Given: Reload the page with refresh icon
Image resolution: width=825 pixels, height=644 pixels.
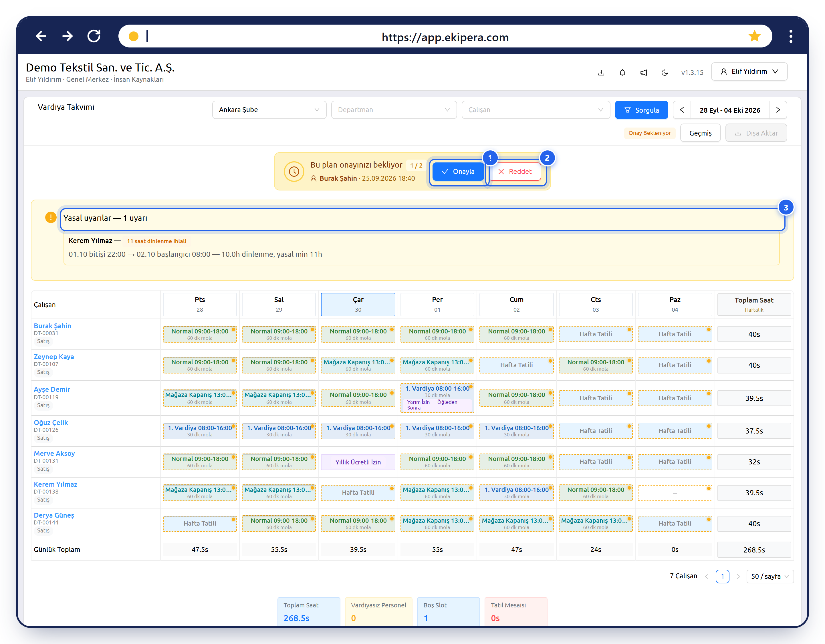Looking at the screenshot, I should click(x=94, y=36).
